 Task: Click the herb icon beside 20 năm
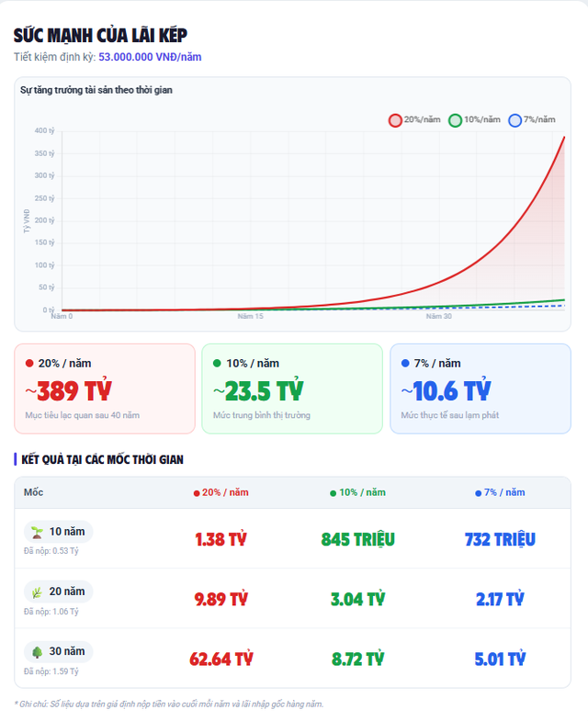tap(38, 591)
